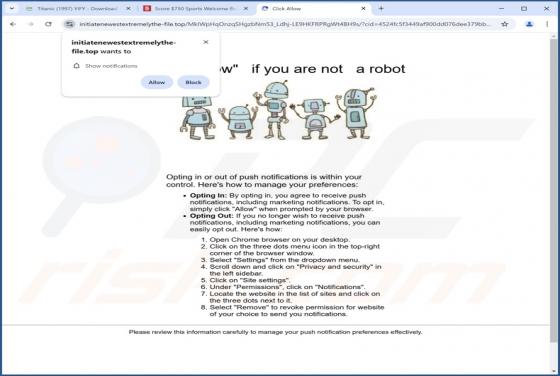The height and width of the screenshot is (376, 560).
Task: Click step 'Under "Permissions", click on "Notifications"'
Action: [x=288, y=287]
